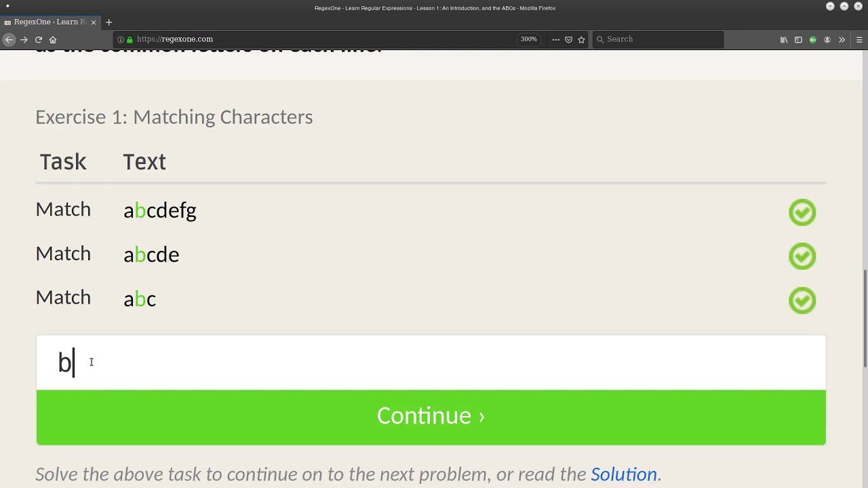The height and width of the screenshot is (488, 868).
Task: Reset the 300% zoom level badge
Action: (x=529, y=39)
